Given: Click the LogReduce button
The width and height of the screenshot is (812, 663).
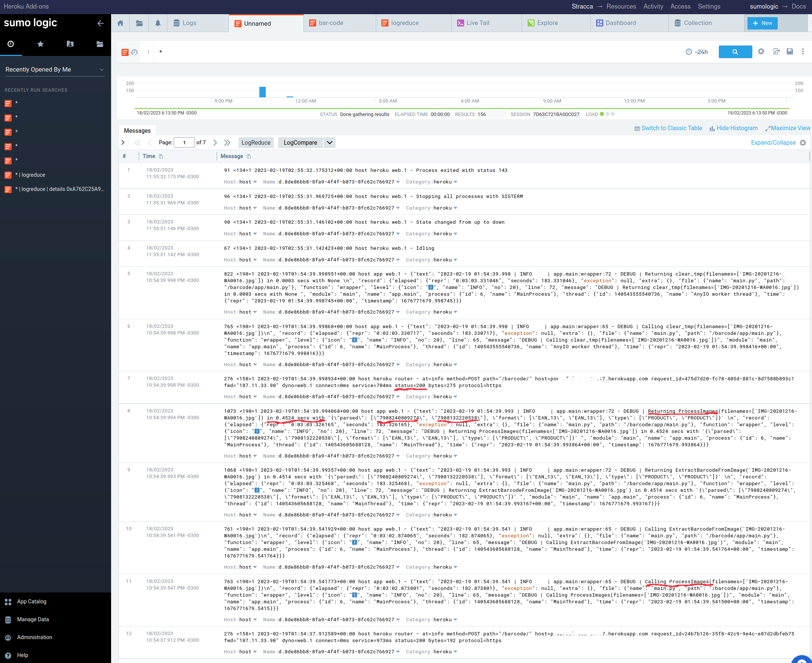Looking at the screenshot, I should pos(256,143).
